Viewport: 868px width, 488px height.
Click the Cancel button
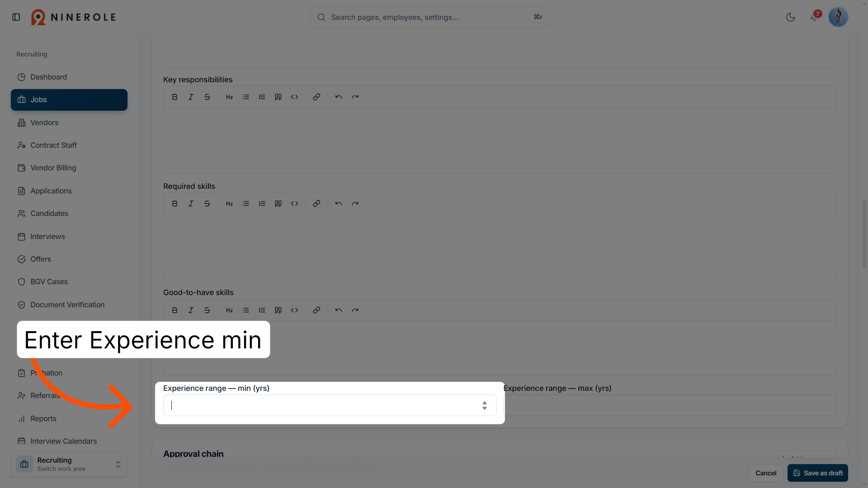coord(766,473)
